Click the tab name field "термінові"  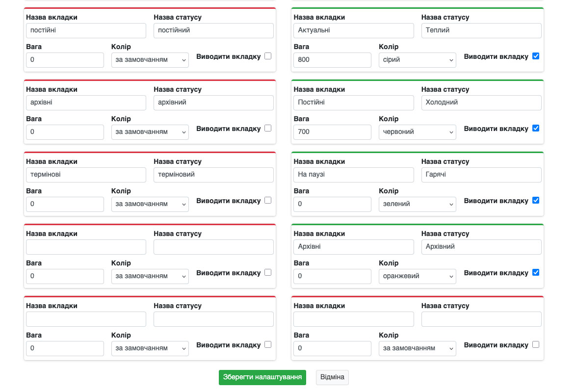(86, 175)
